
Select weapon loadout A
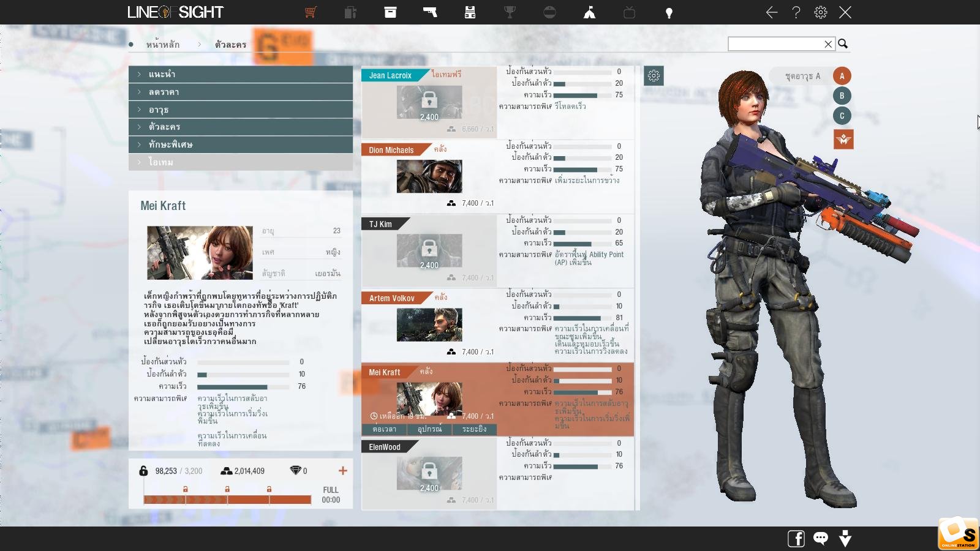[842, 76]
